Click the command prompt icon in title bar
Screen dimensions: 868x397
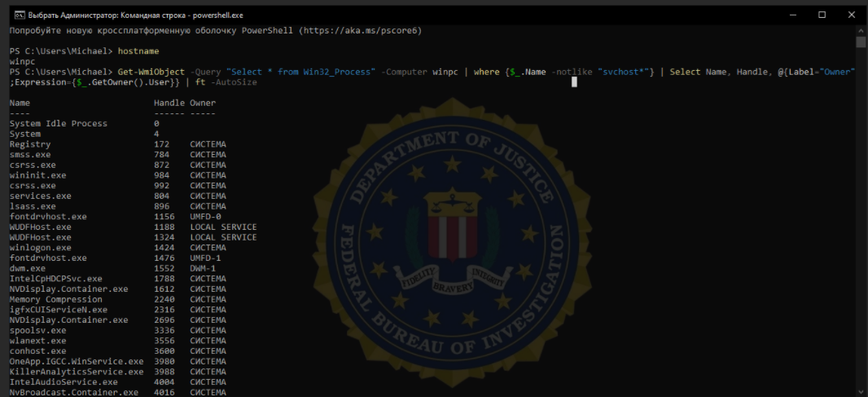[x=19, y=15]
